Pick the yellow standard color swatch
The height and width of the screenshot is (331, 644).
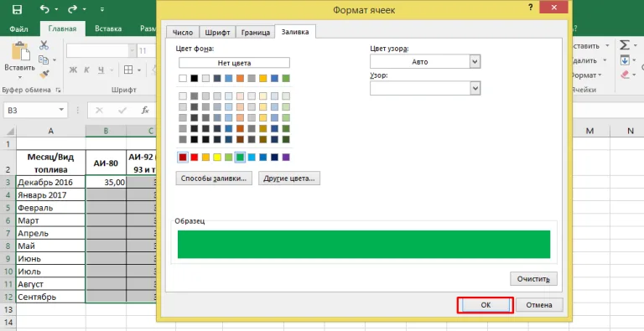pos(217,158)
